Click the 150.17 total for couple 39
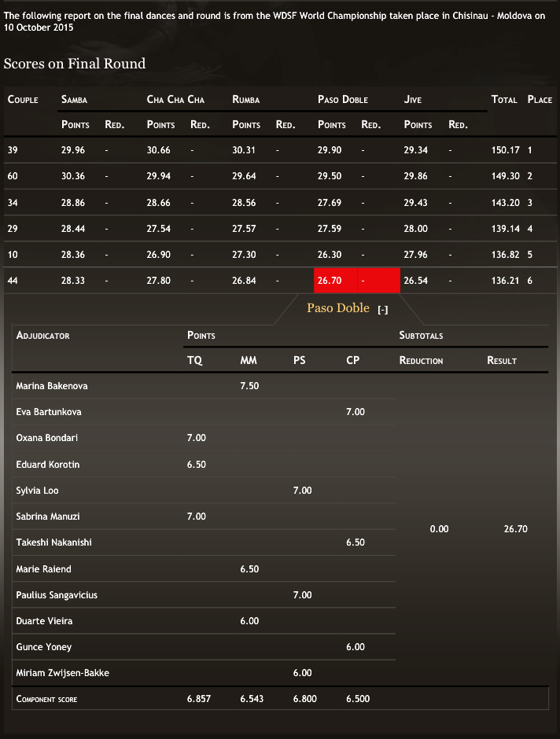Viewport: 560px width, 739px height. (x=505, y=150)
